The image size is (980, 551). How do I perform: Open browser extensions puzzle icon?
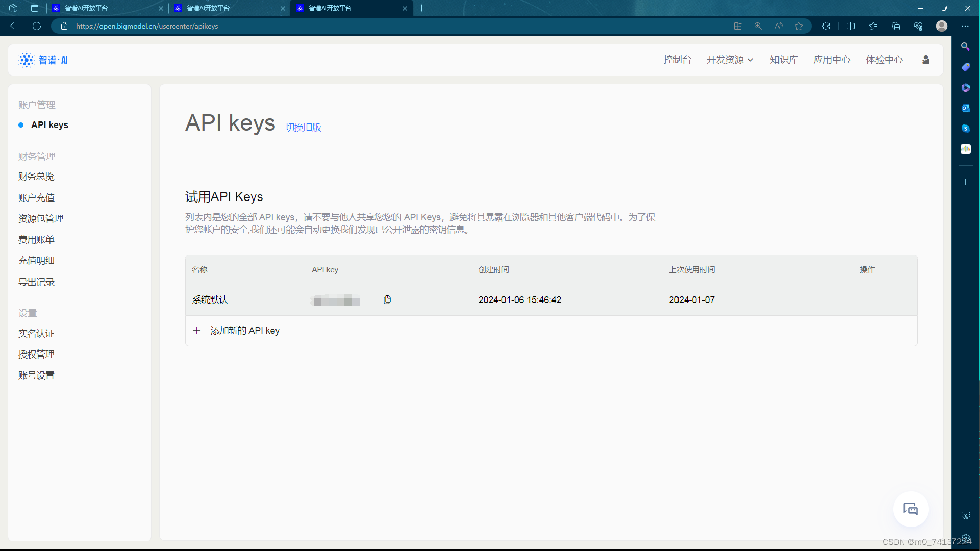tap(826, 26)
